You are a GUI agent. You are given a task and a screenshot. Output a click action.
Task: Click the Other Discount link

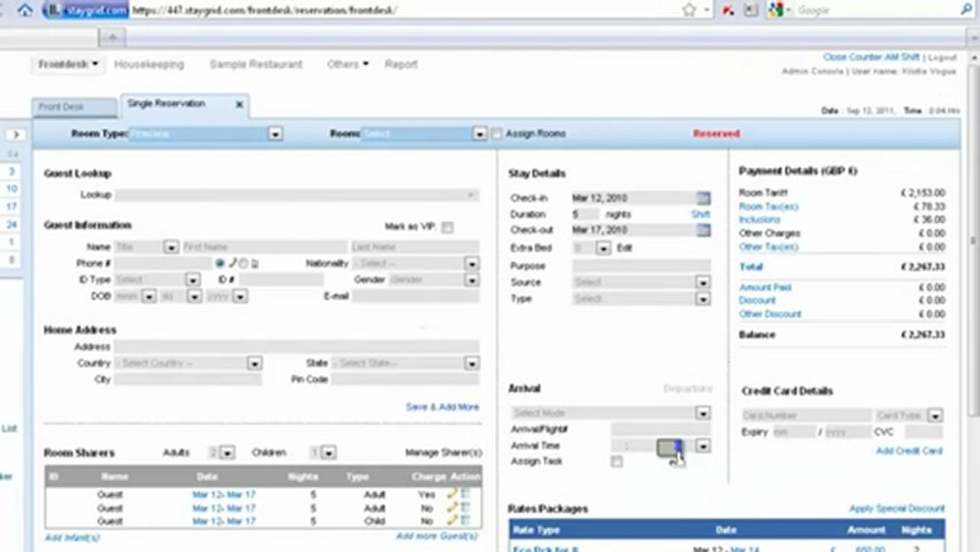(770, 314)
